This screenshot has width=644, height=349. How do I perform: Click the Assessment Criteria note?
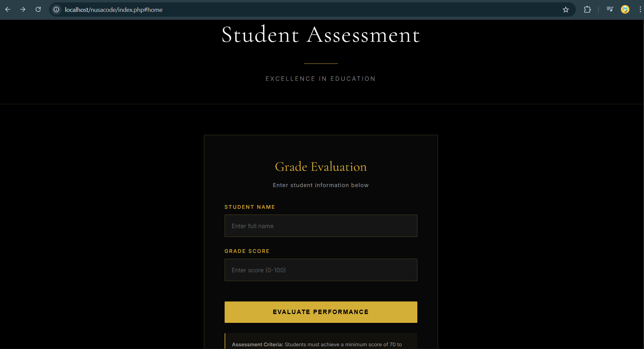[317, 344]
